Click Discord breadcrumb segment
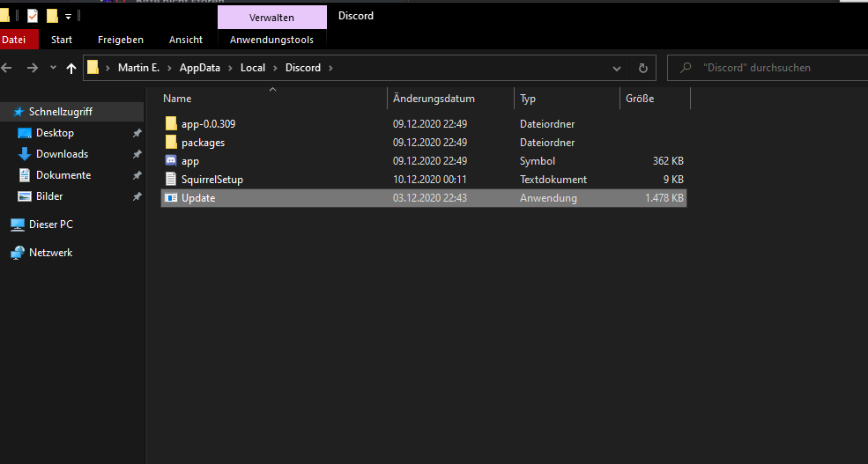The width and height of the screenshot is (868, 464). [x=303, y=68]
